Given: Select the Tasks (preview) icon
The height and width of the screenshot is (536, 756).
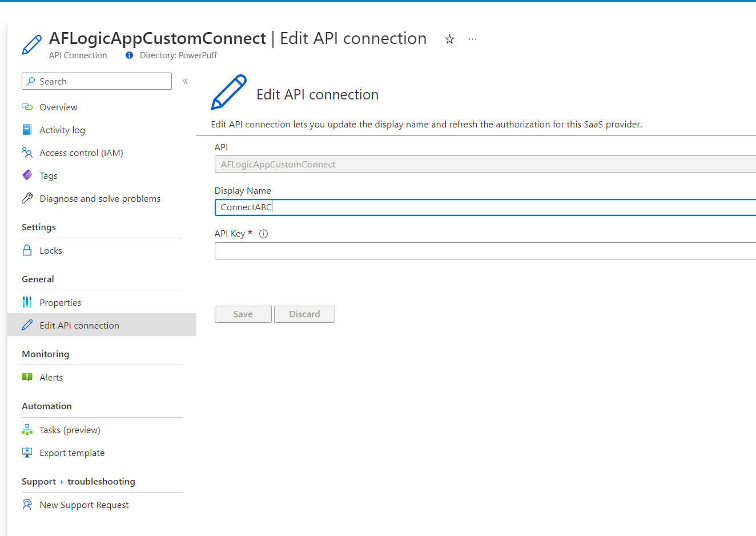Looking at the screenshot, I should pos(26,429).
